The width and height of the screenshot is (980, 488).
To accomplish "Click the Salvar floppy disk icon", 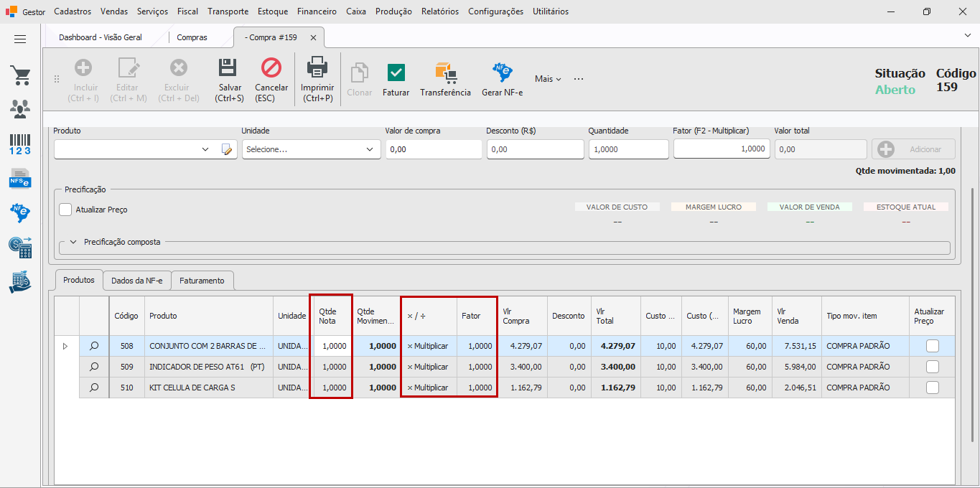I will pos(228,68).
